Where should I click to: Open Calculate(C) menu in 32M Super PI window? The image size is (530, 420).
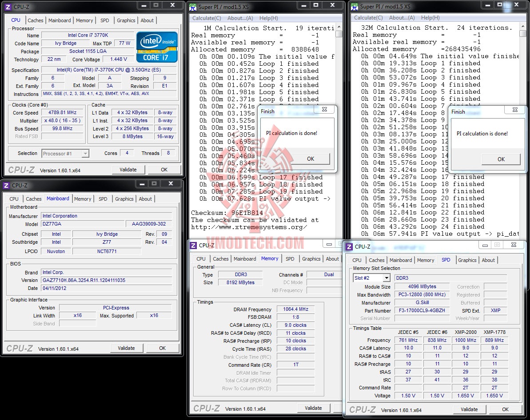(x=368, y=18)
